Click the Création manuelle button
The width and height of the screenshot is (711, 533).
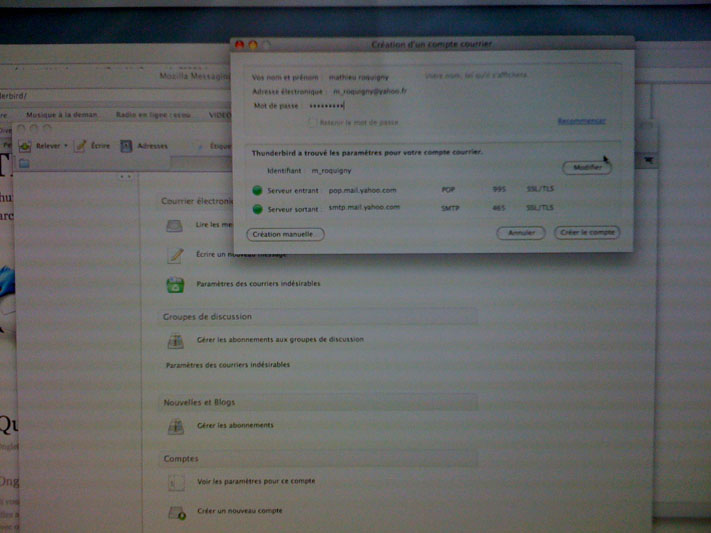pyautogui.click(x=285, y=234)
